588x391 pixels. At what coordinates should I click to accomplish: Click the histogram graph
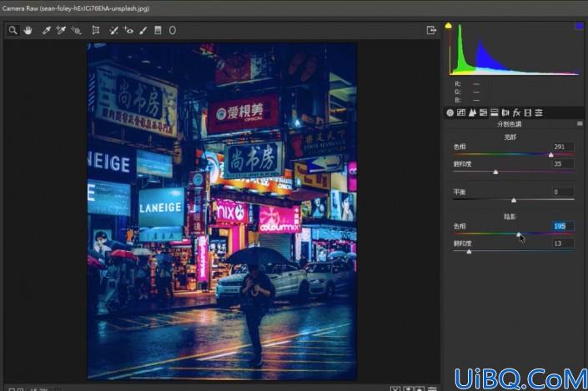pyautogui.click(x=515, y=49)
